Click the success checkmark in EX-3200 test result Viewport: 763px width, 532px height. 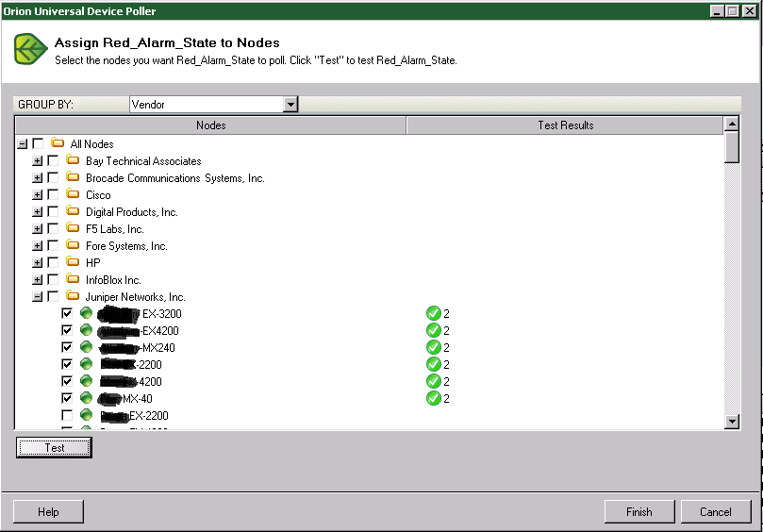coord(433,313)
